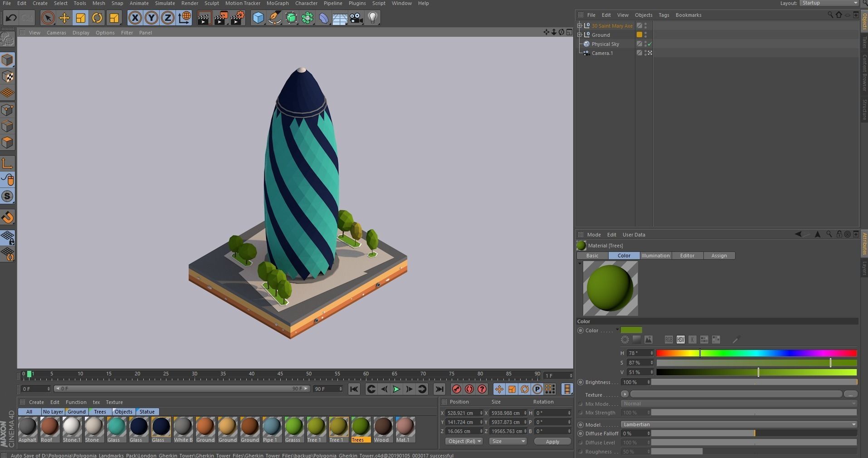Add a Light object
The image size is (868, 458).
pyautogui.click(x=373, y=18)
